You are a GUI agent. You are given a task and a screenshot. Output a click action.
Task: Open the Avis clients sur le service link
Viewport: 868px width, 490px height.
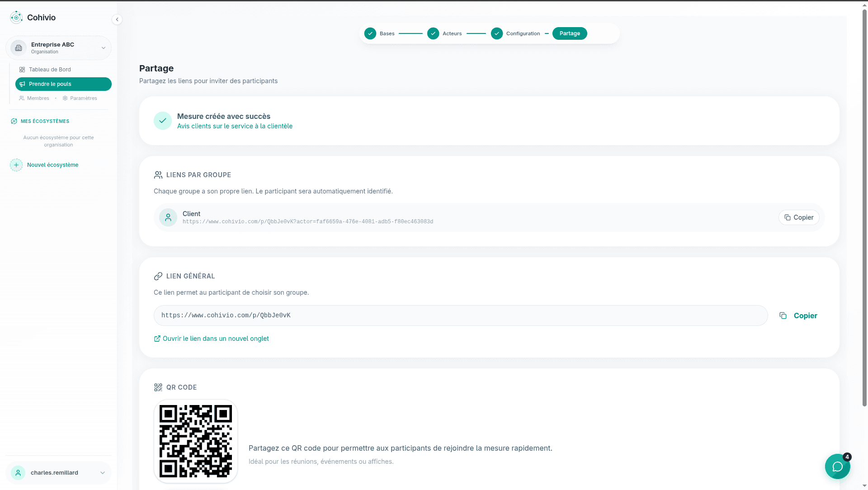(x=235, y=126)
